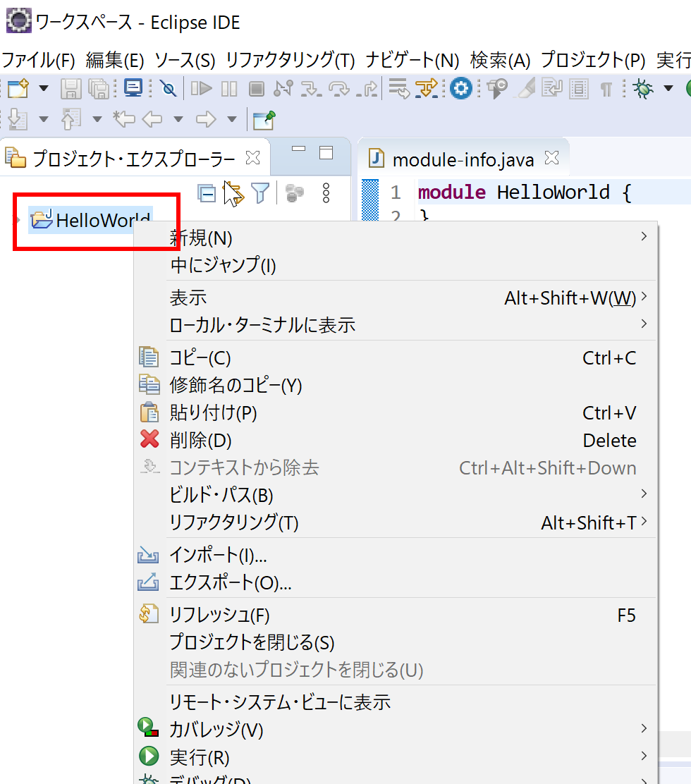The width and height of the screenshot is (691, 784).
Task: Expand the カバレッジ(V) submenu
Action: point(396,730)
